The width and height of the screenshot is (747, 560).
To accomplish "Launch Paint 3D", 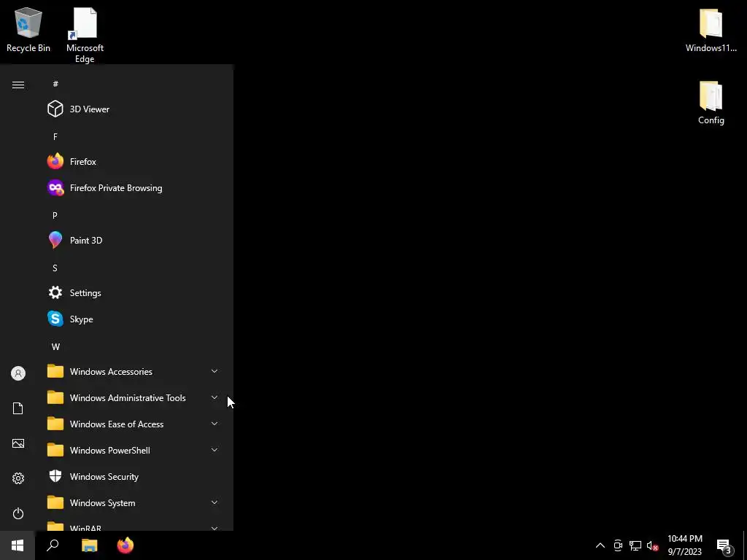I will (x=133, y=241).
